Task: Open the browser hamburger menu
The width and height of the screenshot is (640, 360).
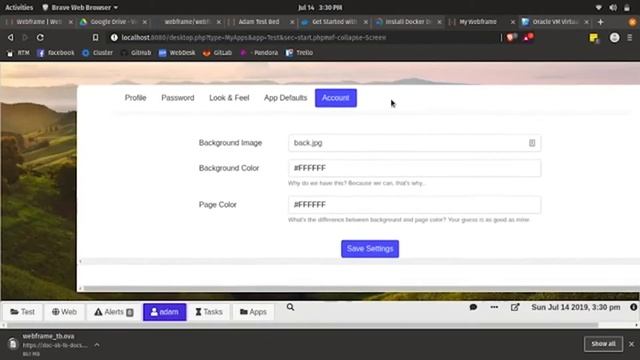Action: point(630,38)
